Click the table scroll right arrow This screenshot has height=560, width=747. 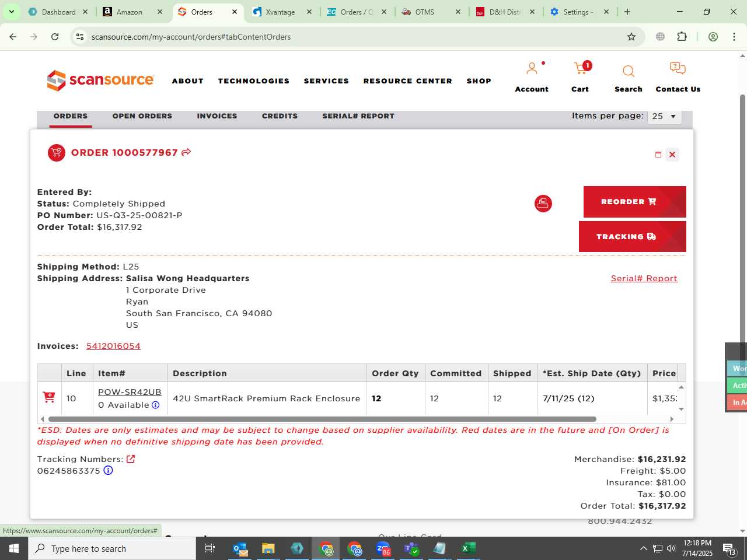point(672,419)
